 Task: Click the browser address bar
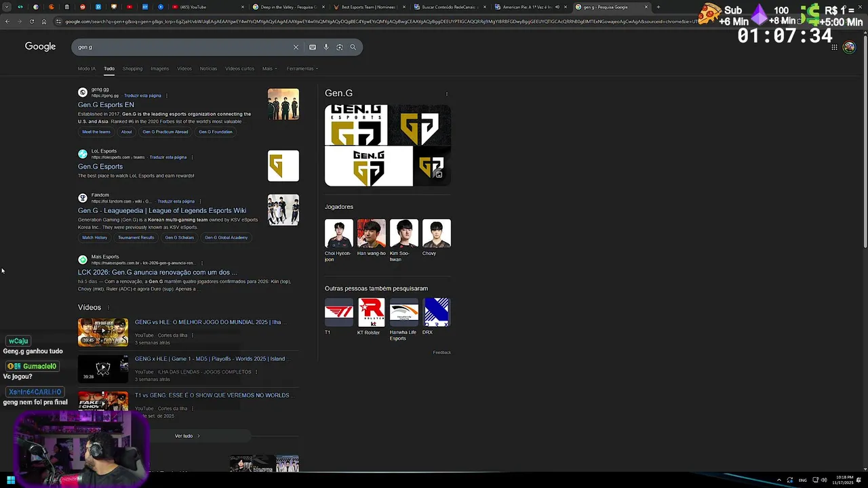point(380,21)
